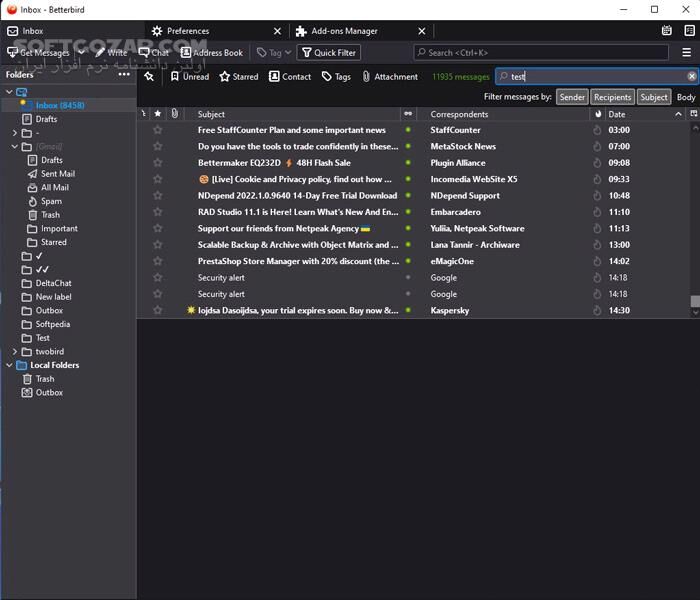Toggle the Attachment quick filter

(389, 76)
